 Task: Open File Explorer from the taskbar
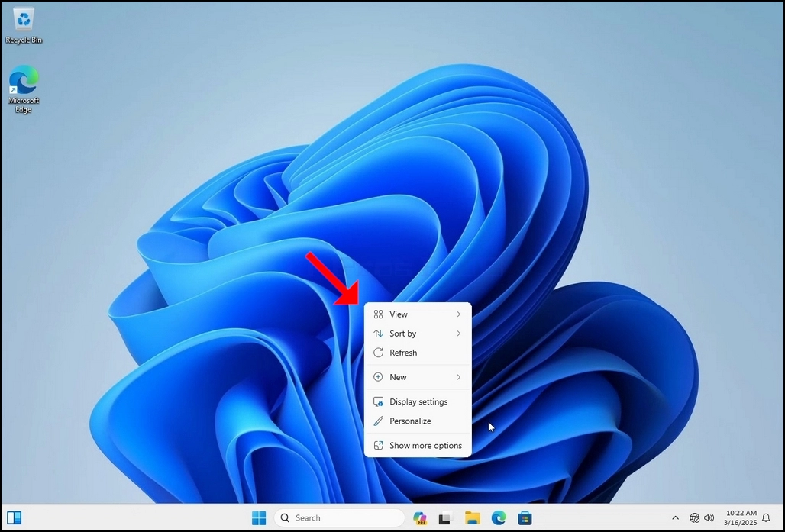point(472,518)
